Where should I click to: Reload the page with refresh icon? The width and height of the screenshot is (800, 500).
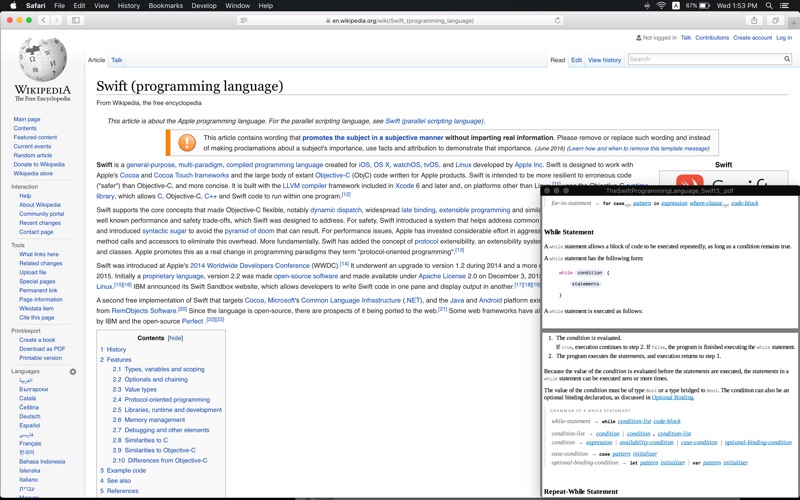558,20
